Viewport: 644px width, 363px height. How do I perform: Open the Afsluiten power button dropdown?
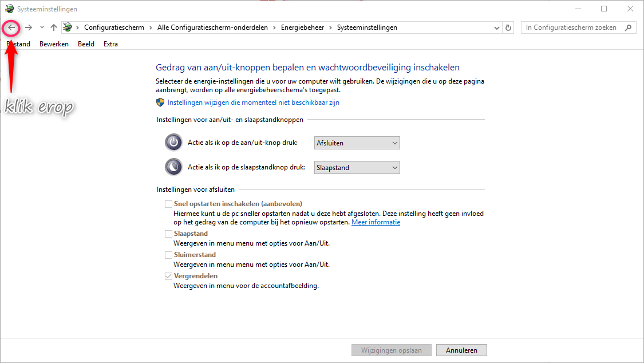point(357,143)
